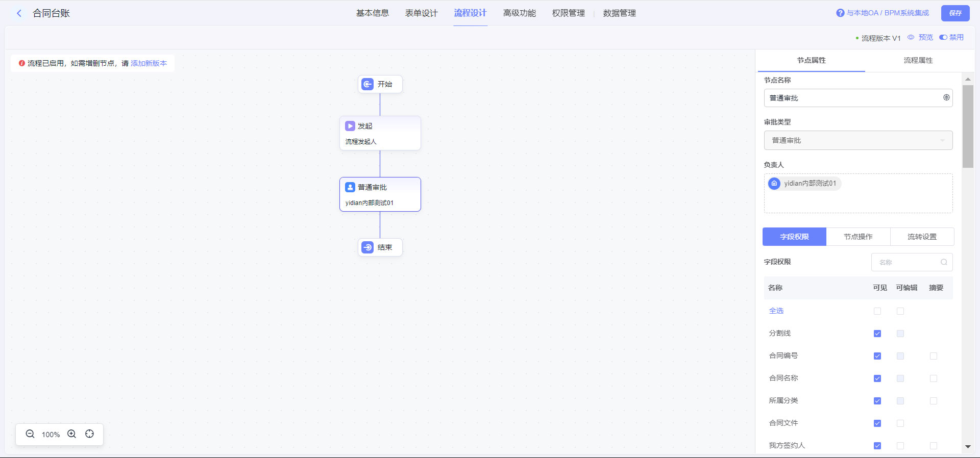Click the zoom in magnifier icon

pyautogui.click(x=72, y=434)
